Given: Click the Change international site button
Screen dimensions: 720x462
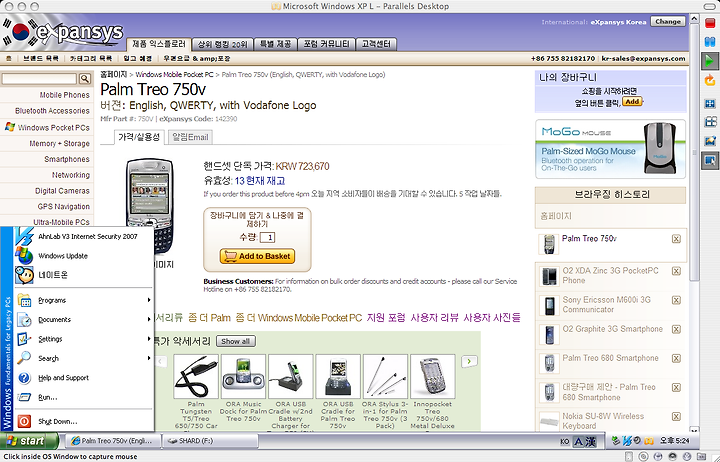Looking at the screenshot, I should coord(668,22).
